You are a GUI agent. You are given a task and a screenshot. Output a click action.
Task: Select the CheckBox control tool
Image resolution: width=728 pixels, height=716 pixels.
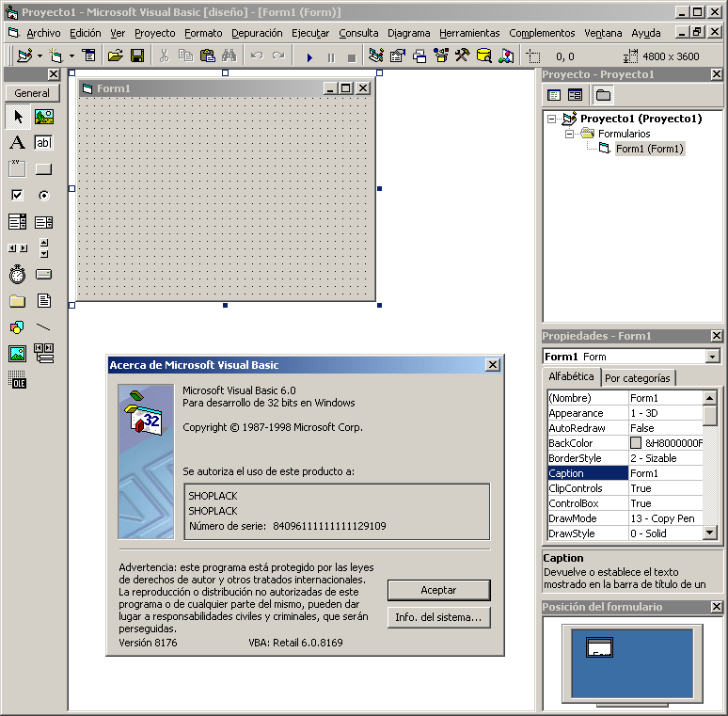(18, 195)
